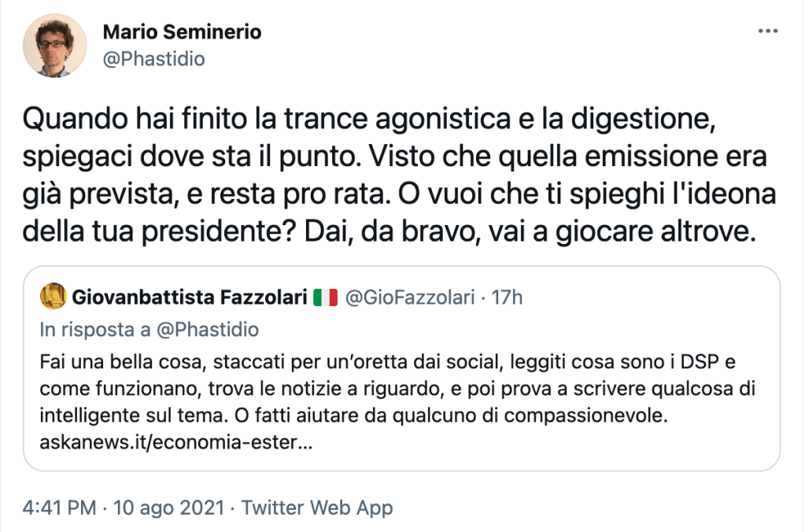Click the name Mario Seminerio
The width and height of the screenshot is (805, 532).
pos(183,33)
